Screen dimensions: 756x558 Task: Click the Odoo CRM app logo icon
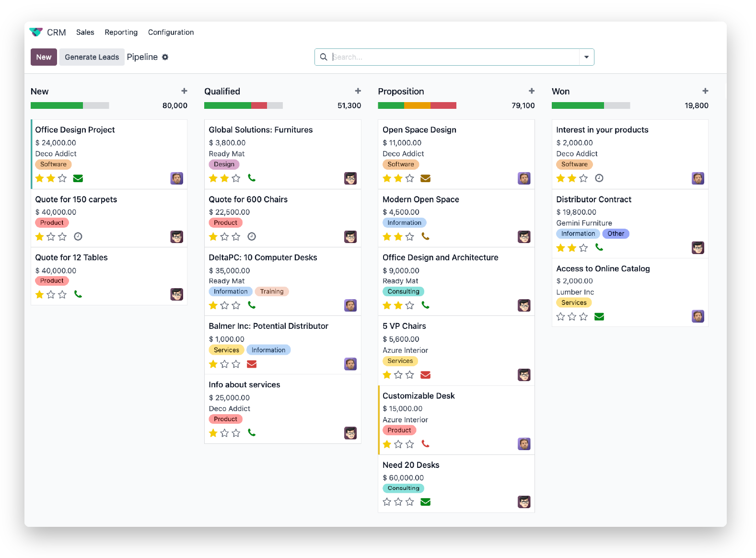(x=36, y=32)
